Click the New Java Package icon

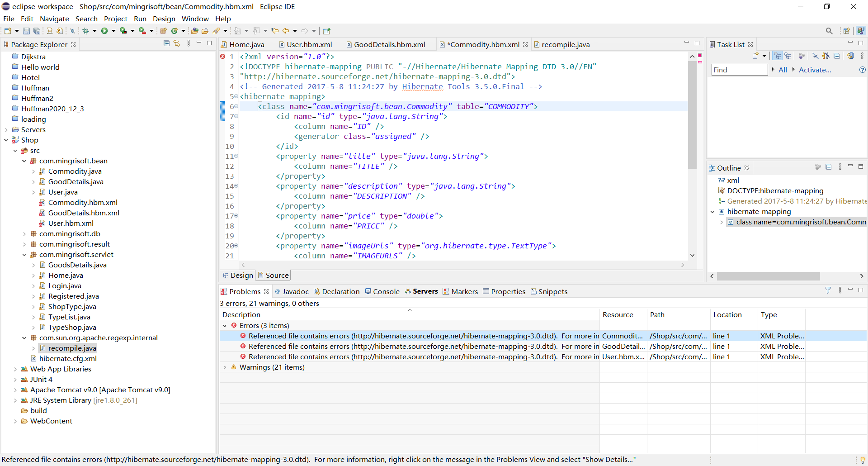pyautogui.click(x=163, y=31)
